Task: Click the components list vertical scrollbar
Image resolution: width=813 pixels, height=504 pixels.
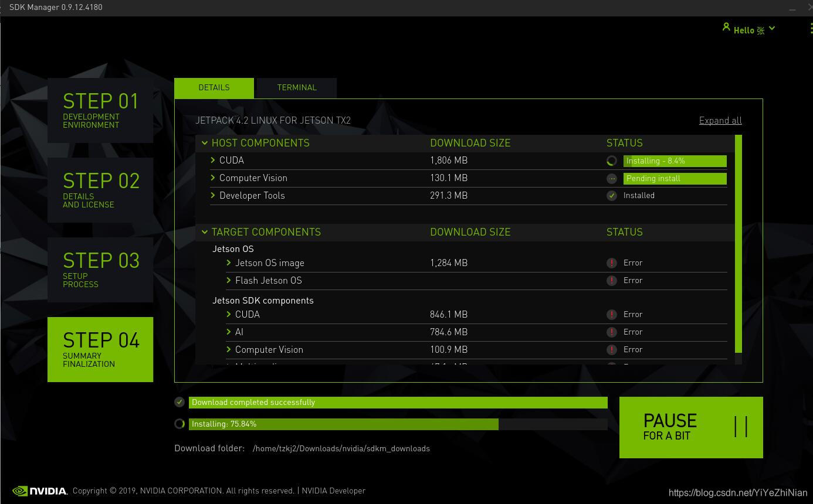Action: pyautogui.click(x=739, y=243)
